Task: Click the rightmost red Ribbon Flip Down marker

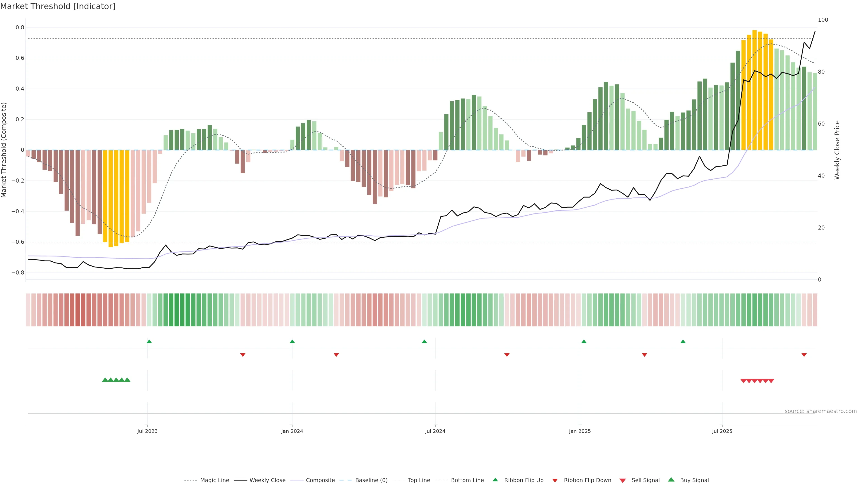Action: [x=804, y=355]
